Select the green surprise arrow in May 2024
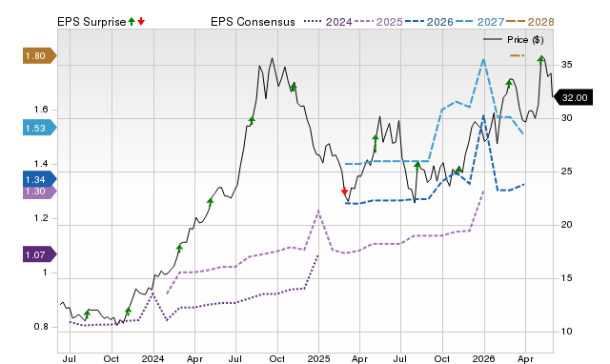The height and width of the screenshot is (364, 610). pos(210,202)
